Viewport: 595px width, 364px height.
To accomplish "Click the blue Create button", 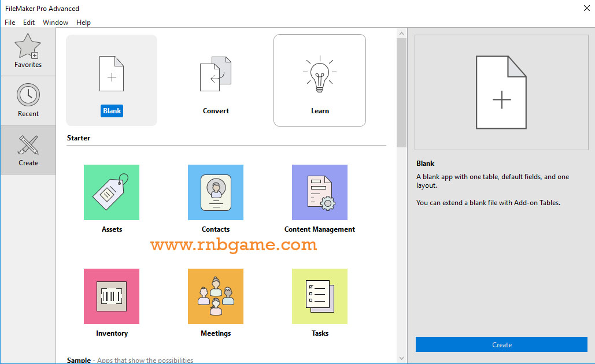I will coord(502,345).
